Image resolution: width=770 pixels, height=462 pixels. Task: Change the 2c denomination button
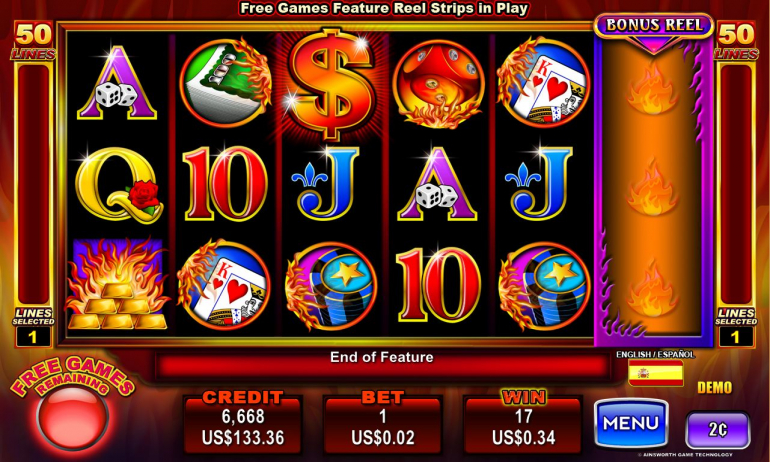[717, 431]
